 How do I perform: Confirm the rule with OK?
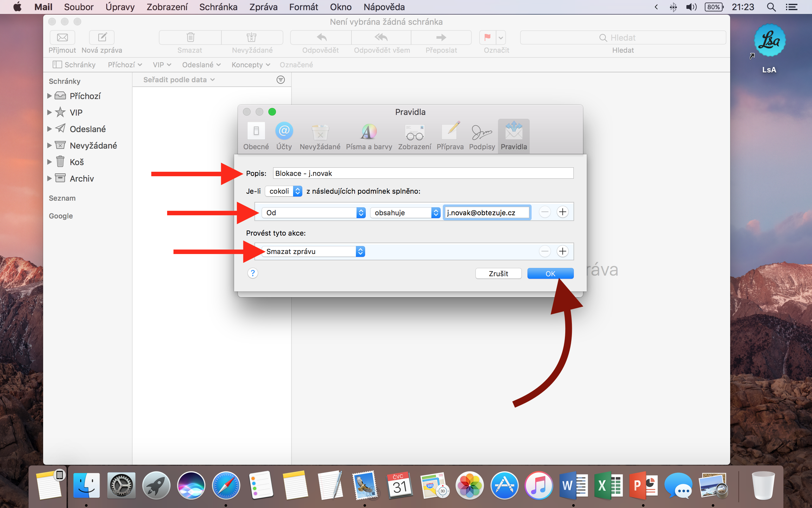pyautogui.click(x=550, y=273)
